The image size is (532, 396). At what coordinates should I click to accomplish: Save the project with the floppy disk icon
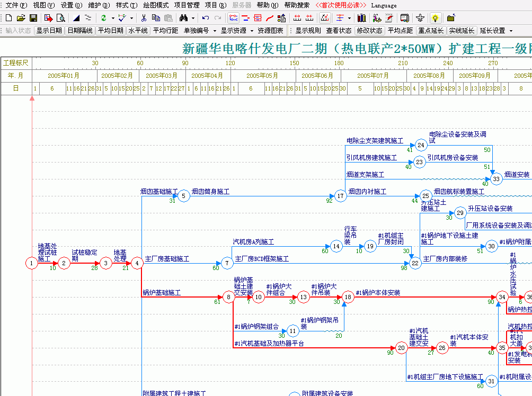33,18
